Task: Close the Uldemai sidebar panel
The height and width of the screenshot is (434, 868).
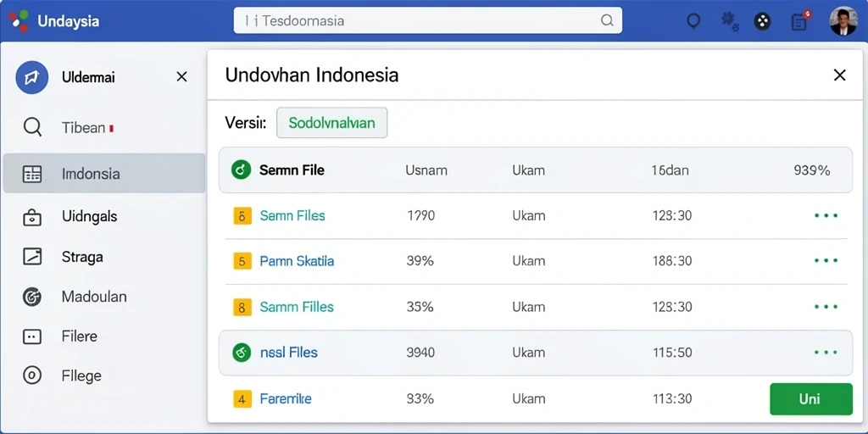Action: 181,77
